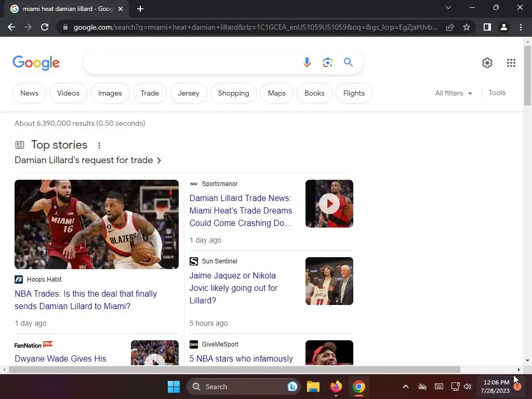The height and width of the screenshot is (399, 532).
Task: Open Sun Sentinel Jaime Jaquez article
Action: coord(233,288)
